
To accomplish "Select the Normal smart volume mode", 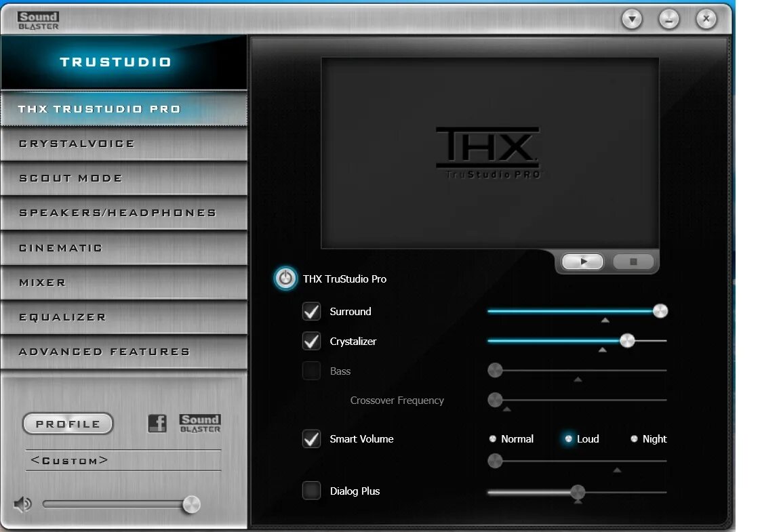I will coord(493,439).
